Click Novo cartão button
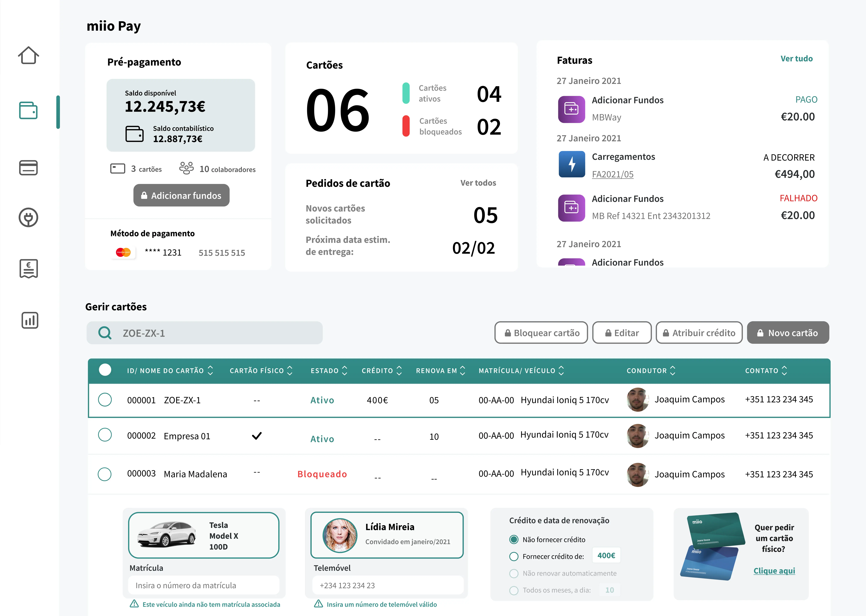Screen dimensions: 866x616 [788, 333]
